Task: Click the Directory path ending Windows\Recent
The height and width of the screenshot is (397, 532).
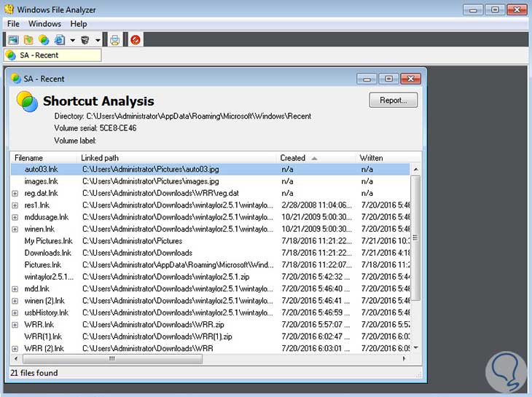Action: [x=182, y=117]
